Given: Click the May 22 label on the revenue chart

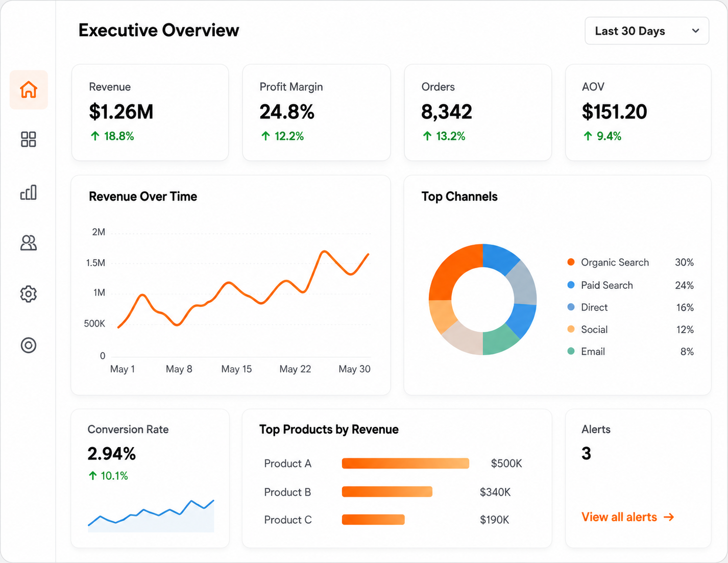Looking at the screenshot, I should [x=295, y=369].
